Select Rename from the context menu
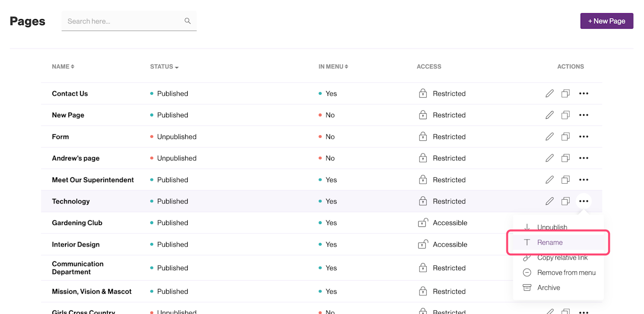The width and height of the screenshot is (644, 314). pos(549,243)
